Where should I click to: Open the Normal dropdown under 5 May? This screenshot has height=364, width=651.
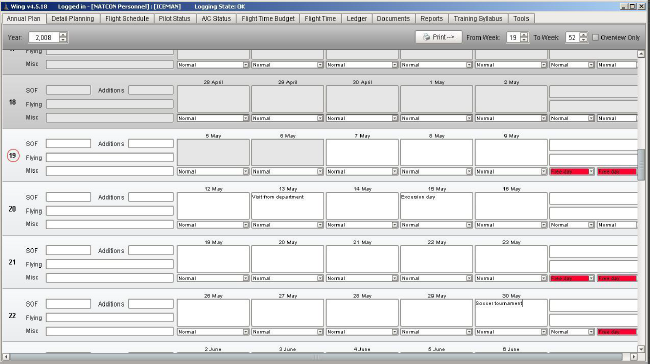pos(213,171)
